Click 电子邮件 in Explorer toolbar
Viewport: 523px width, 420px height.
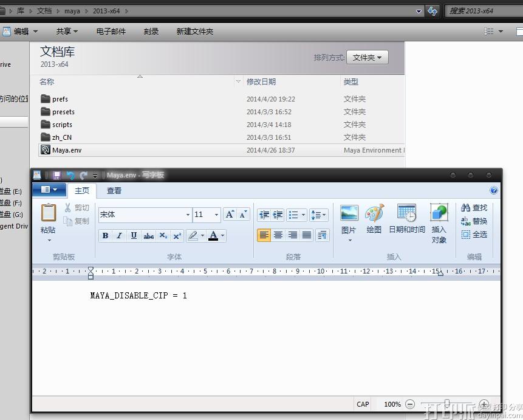pyautogui.click(x=111, y=32)
